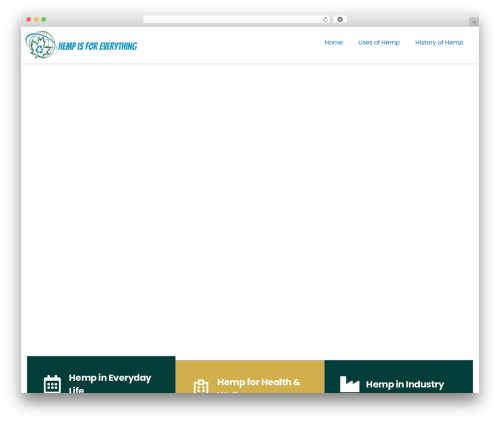Open a new browser tab with plus button

point(474,22)
